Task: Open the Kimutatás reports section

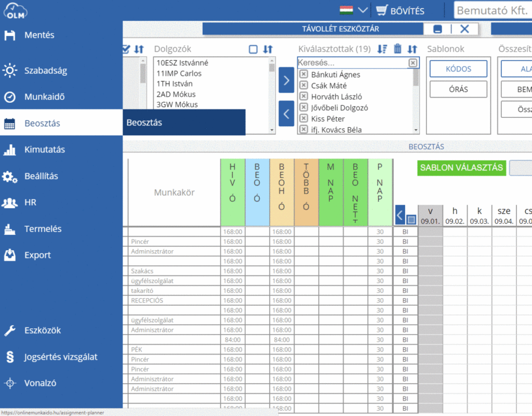Action: [x=45, y=150]
